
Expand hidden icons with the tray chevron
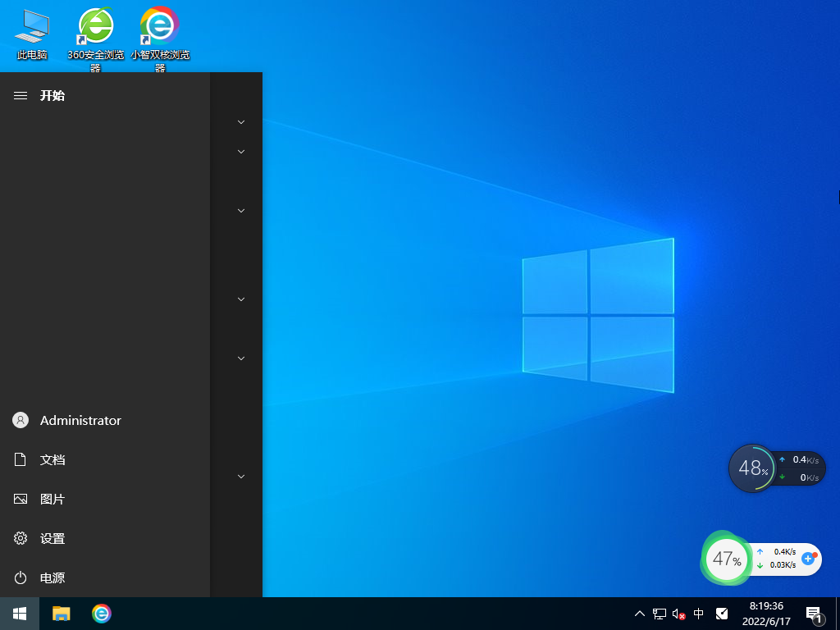[638, 613]
